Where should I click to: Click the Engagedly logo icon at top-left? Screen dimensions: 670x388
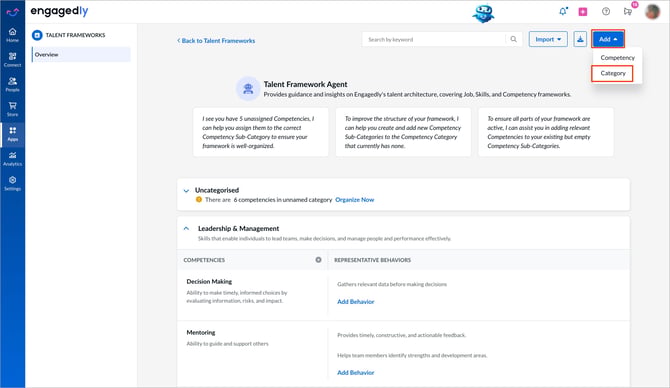(12, 12)
